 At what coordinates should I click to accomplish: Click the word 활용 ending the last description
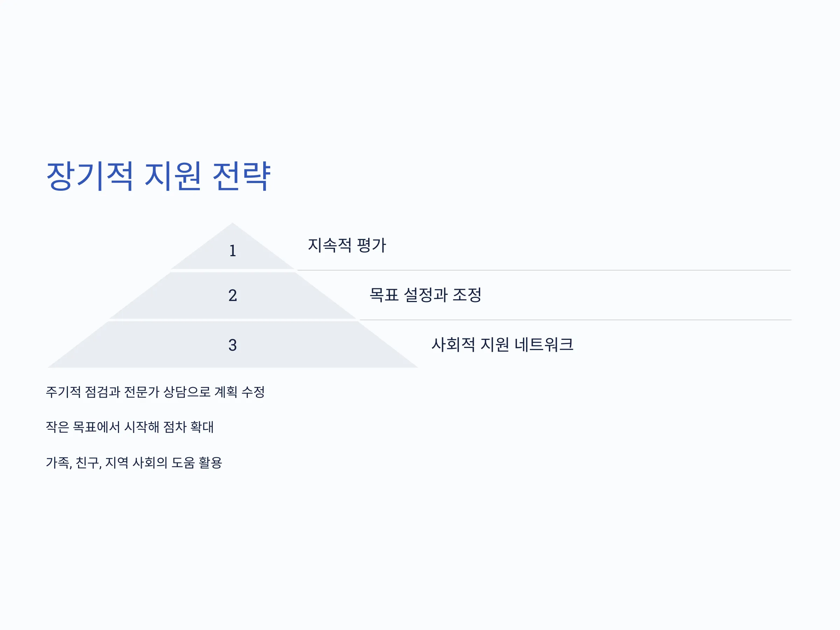click(x=210, y=463)
